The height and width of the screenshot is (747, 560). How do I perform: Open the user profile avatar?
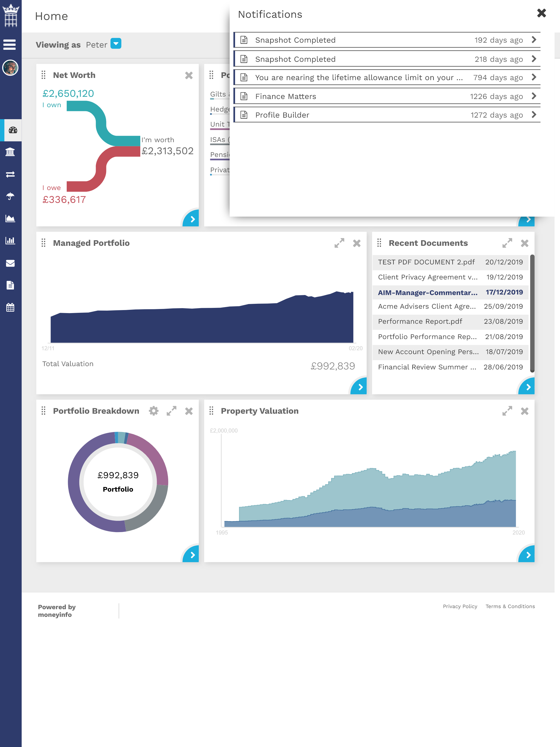coord(10,68)
